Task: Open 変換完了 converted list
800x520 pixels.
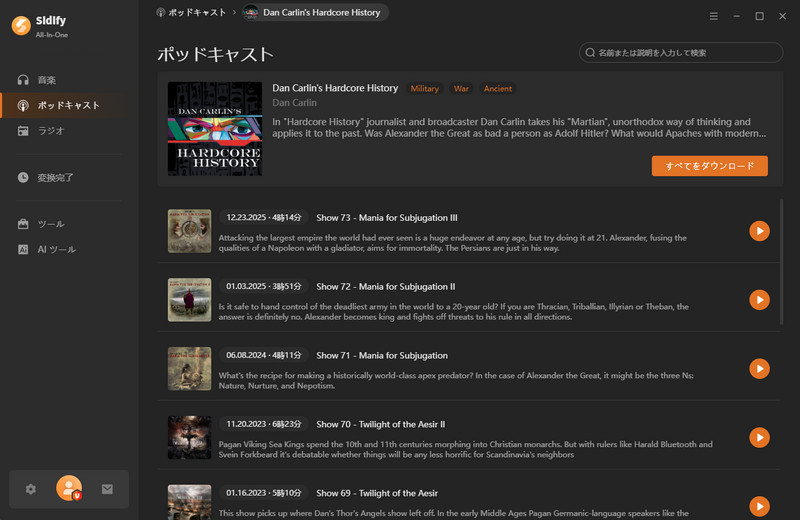Action: coord(55,177)
